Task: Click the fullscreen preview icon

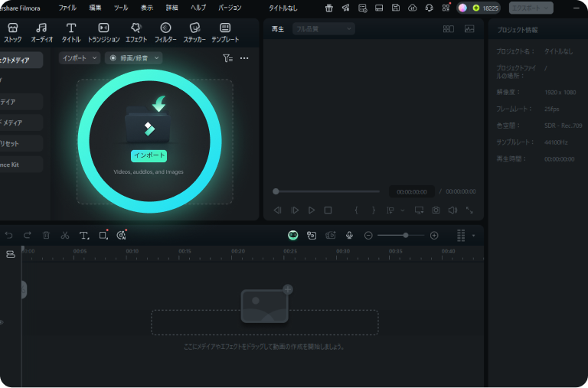Action: pos(469,210)
